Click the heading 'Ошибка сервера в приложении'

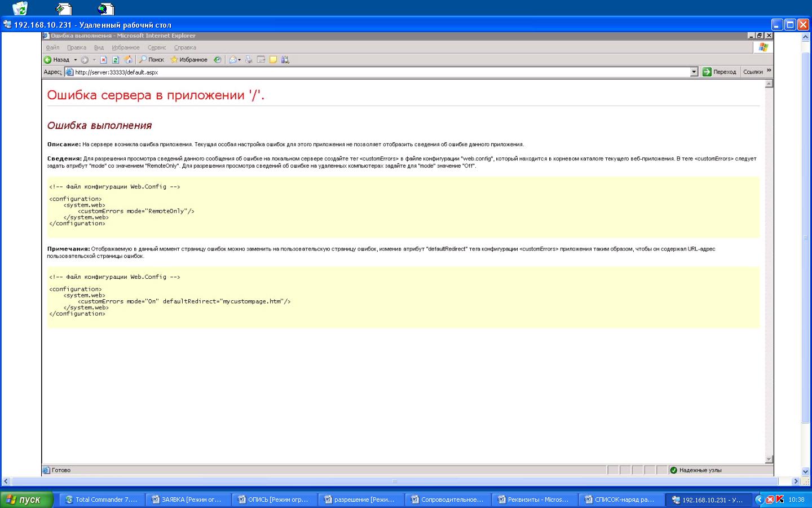point(156,95)
